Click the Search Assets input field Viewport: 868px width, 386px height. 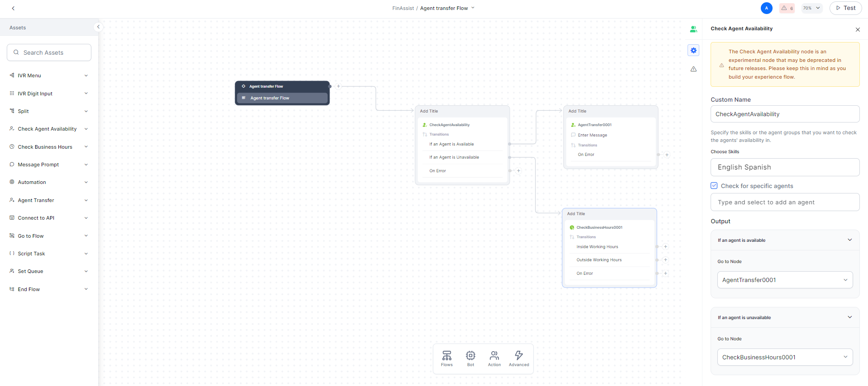tap(49, 52)
